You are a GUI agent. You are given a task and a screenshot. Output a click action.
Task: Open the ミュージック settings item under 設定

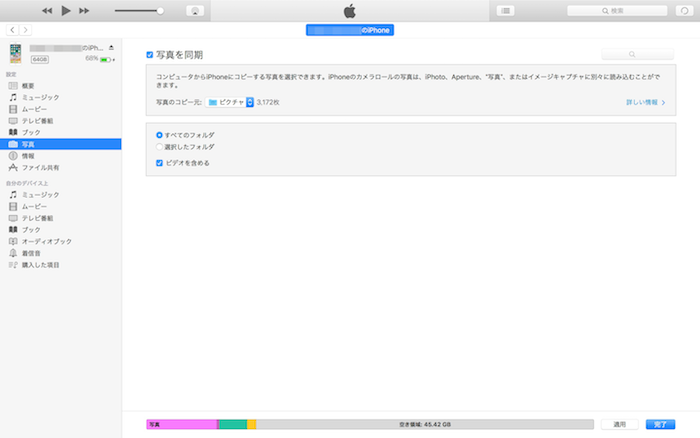point(61,97)
